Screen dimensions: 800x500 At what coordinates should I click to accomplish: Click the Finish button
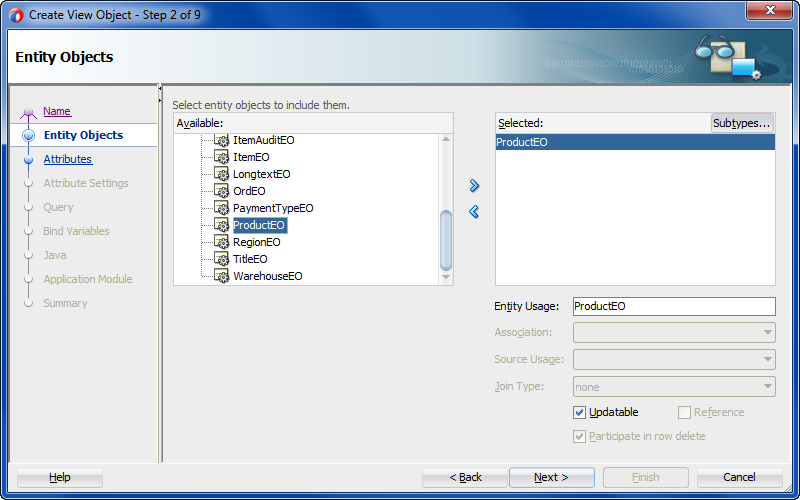(x=645, y=478)
